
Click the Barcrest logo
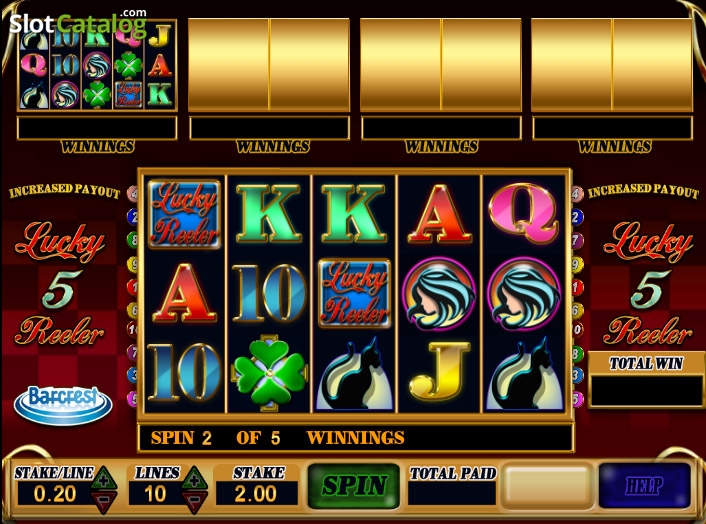[x=63, y=405]
